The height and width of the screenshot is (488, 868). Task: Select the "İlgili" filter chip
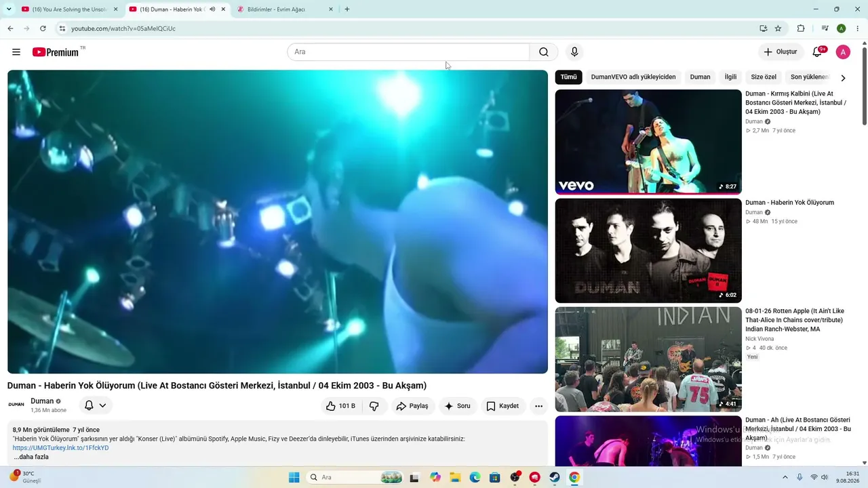(x=730, y=77)
